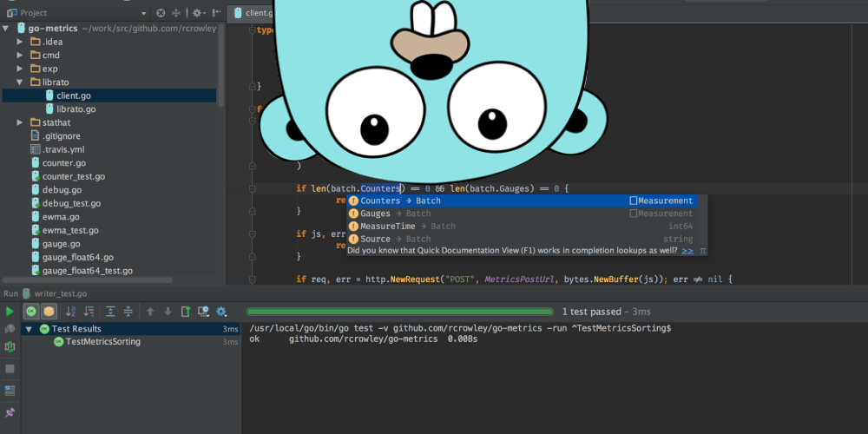Choose Counters completion suggestion
This screenshot has width=868, height=434.
[x=522, y=201]
